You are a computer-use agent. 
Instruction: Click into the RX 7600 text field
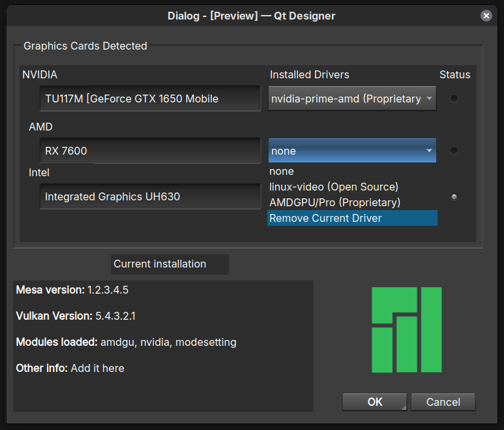150,151
